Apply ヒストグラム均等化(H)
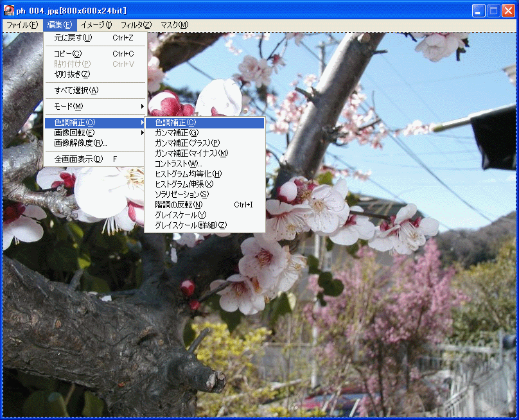The image size is (519, 420). (205, 174)
